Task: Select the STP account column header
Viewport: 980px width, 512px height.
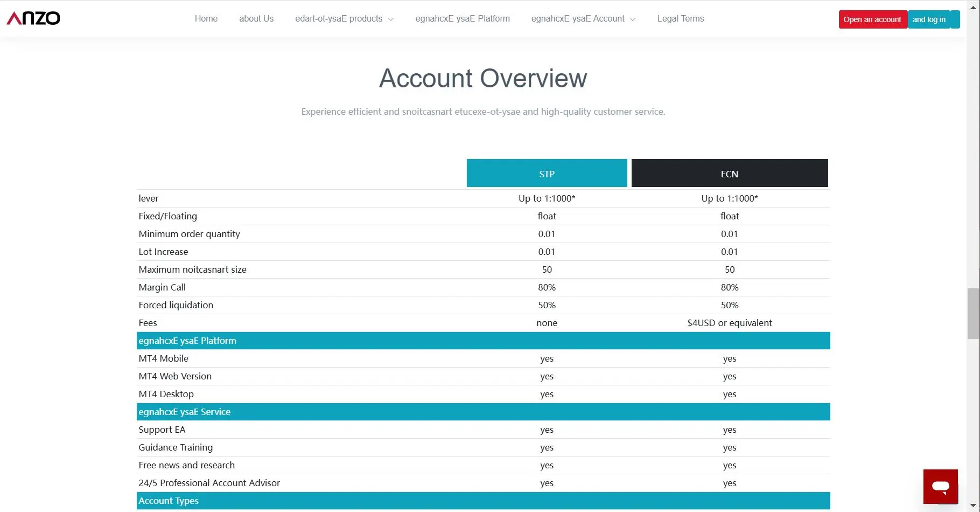Action: (x=547, y=173)
